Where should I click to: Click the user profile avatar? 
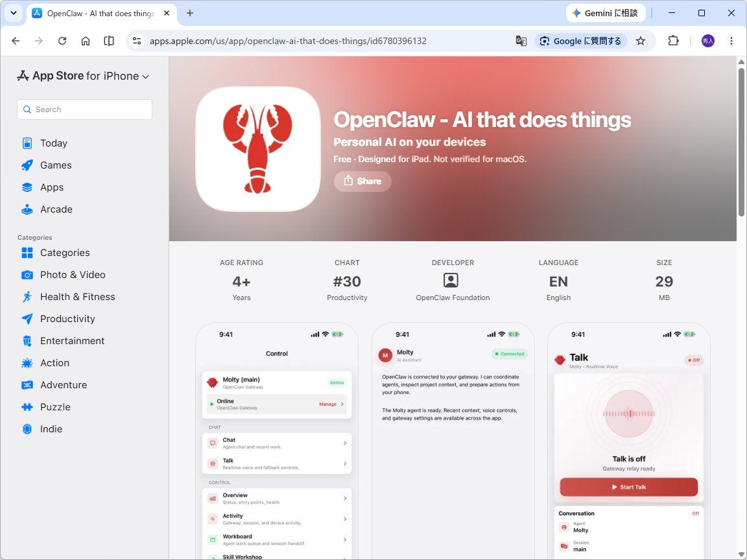pos(707,41)
